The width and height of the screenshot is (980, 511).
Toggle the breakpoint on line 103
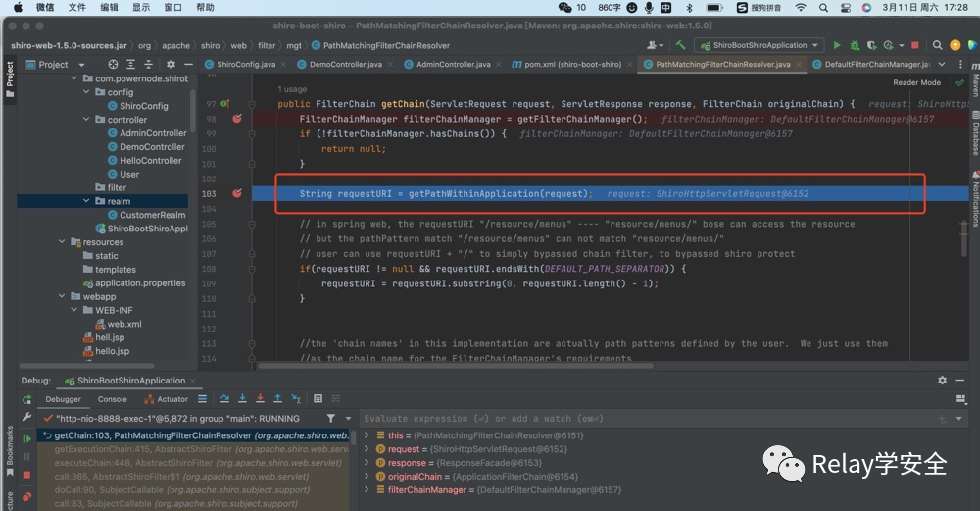[x=237, y=193]
